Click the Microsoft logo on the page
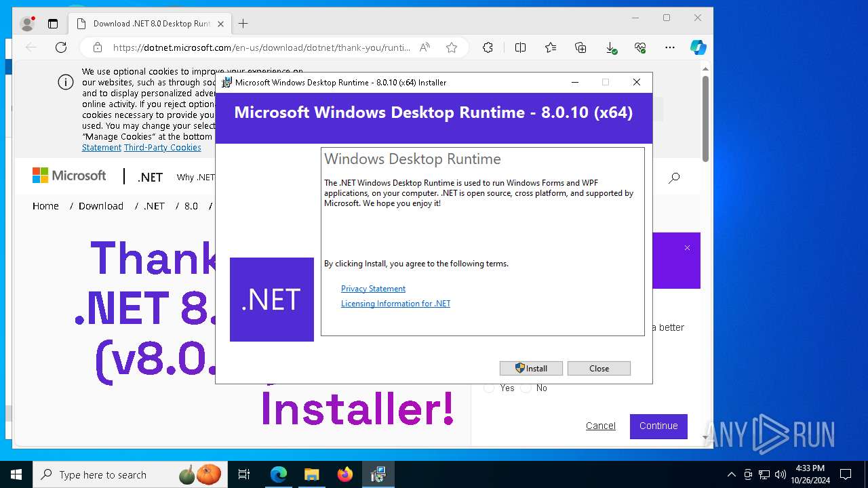Image resolution: width=868 pixels, height=488 pixels. pyautogui.click(x=69, y=176)
